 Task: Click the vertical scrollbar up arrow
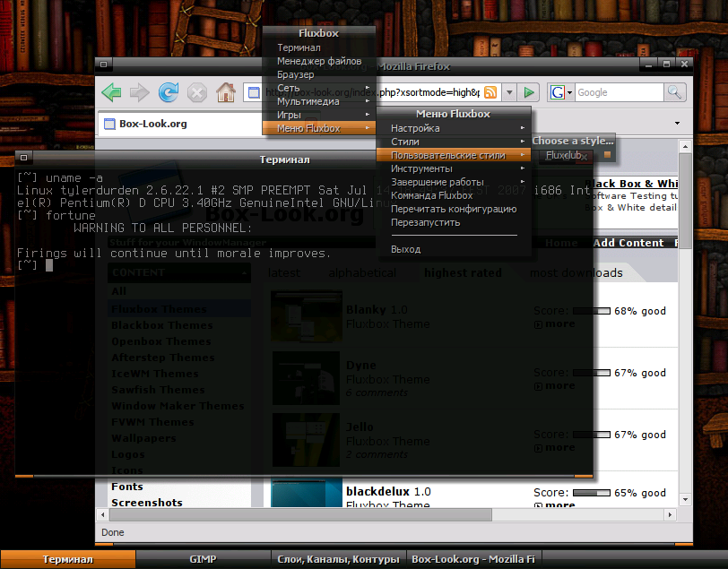point(685,147)
